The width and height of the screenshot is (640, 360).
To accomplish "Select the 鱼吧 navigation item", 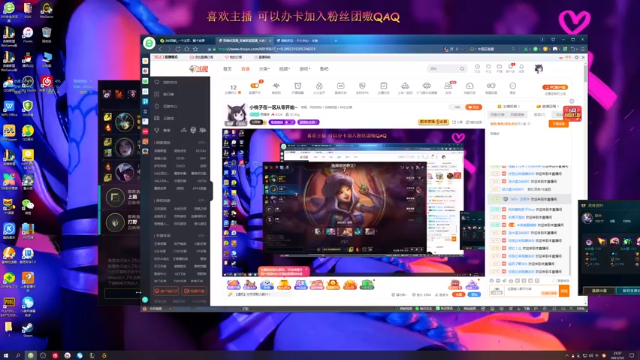I will pos(324,69).
